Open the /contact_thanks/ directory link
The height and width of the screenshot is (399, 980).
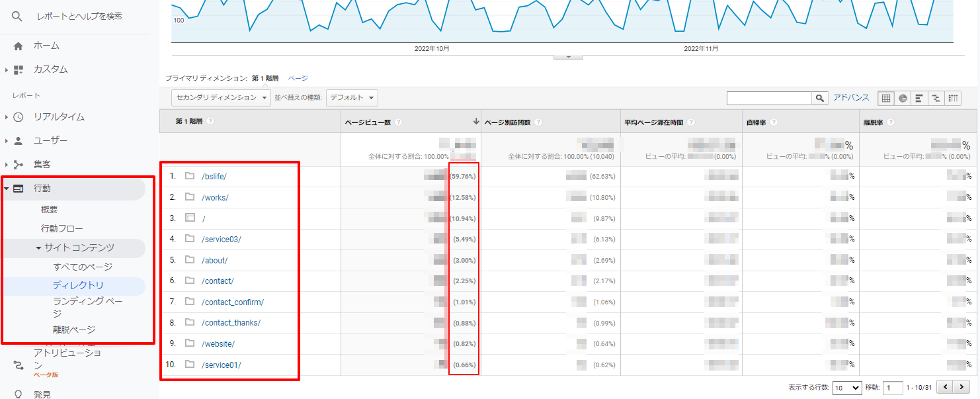(x=231, y=323)
